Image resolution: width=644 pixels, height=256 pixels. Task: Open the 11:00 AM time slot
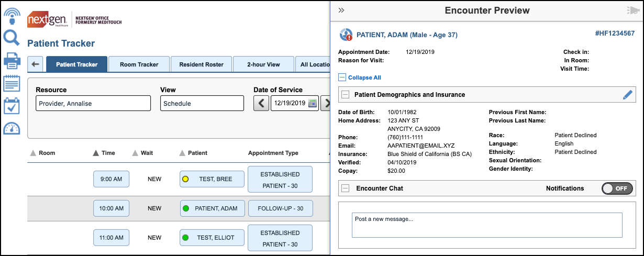(111, 238)
